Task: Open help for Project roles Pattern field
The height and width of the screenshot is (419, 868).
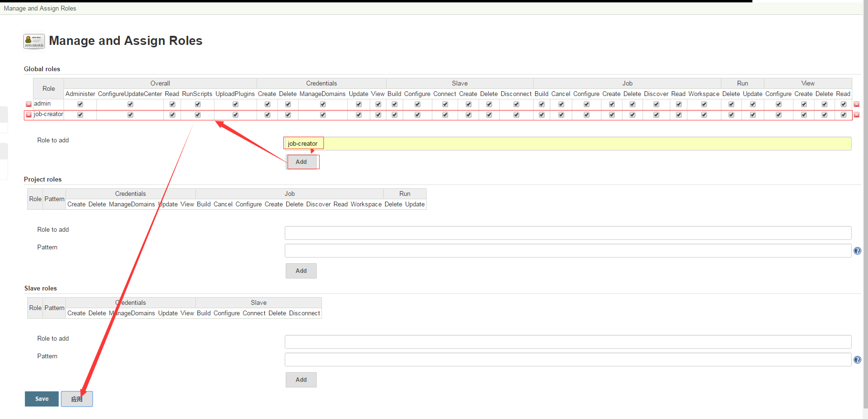Action: [x=857, y=251]
